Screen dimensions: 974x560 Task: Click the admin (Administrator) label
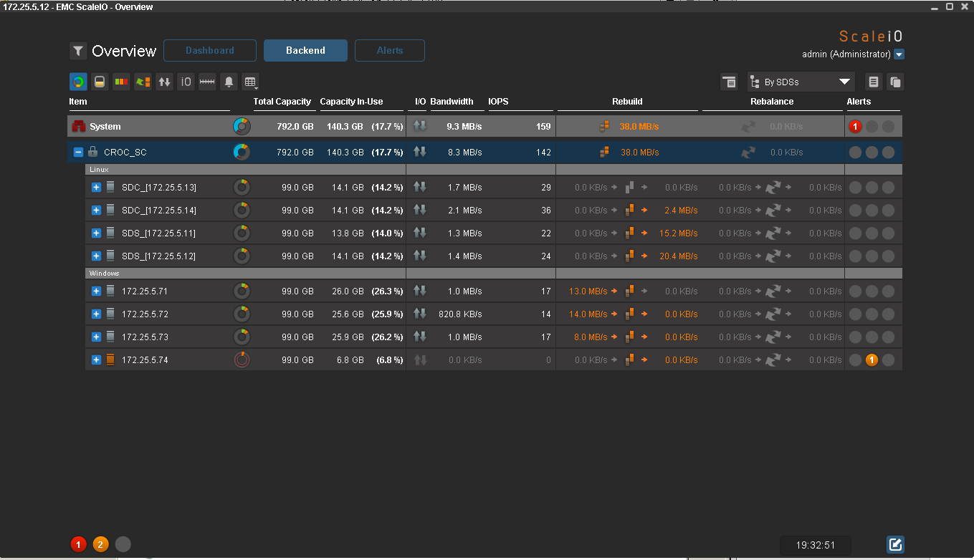[x=846, y=54]
